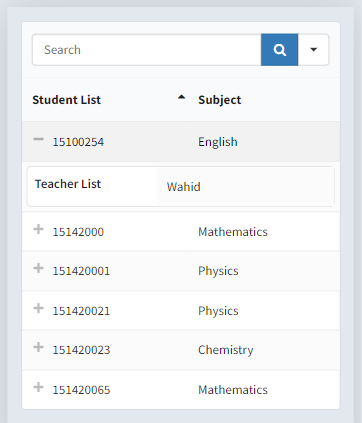Collapse row 15100254 with minus icon
This screenshot has height=423, width=362.
39,139
